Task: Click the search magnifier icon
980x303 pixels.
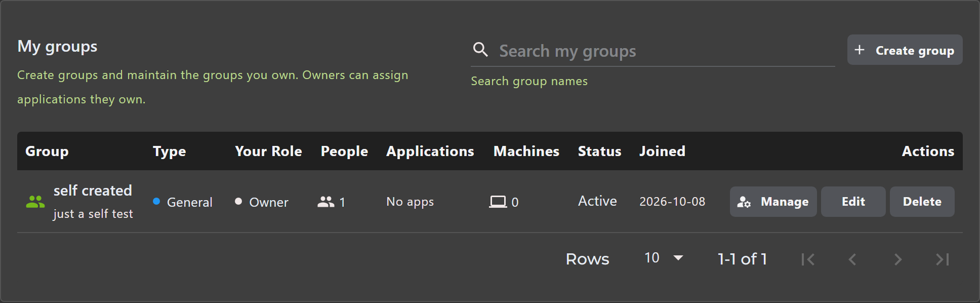Action: (480, 50)
